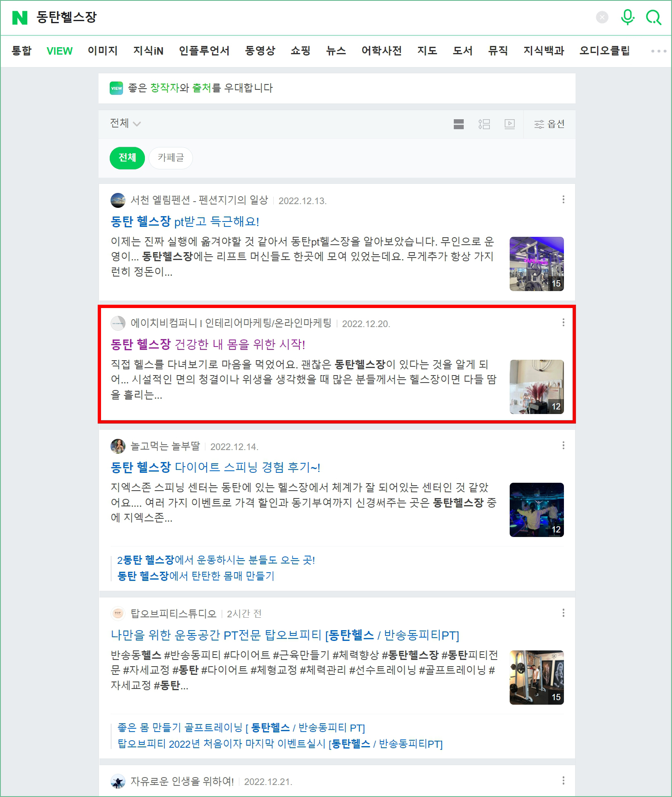
Task: Open related link 탑오브피티 2022년 처음이자 마지막 이벤트실시
Action: (280, 744)
